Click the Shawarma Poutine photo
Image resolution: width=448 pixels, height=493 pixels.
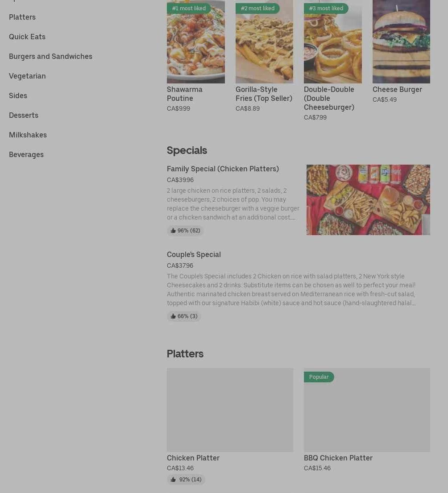(x=195, y=41)
